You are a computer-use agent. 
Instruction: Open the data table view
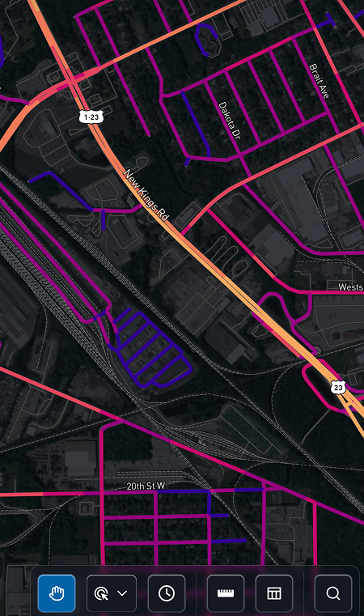coord(274,593)
